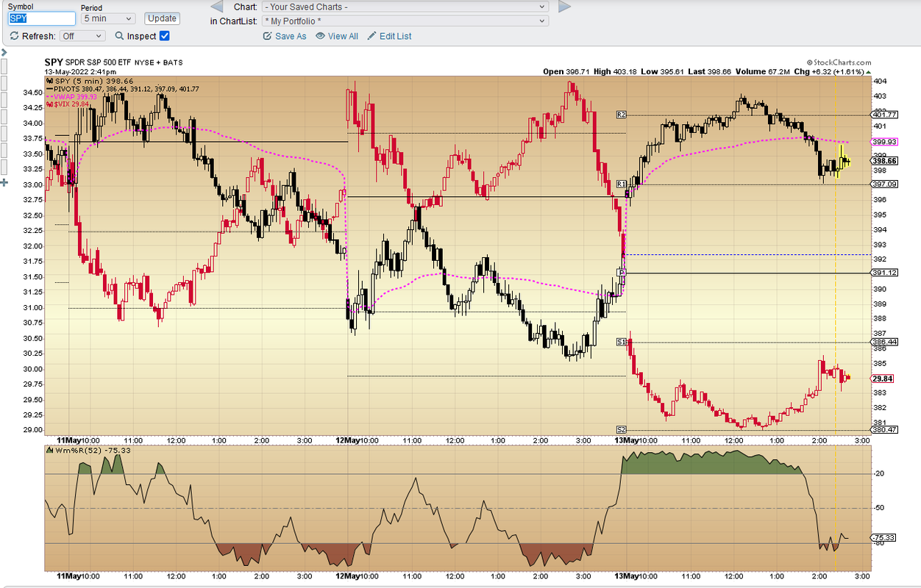Click the blue plus icon beside chart
The image size is (921, 588).
point(4,181)
